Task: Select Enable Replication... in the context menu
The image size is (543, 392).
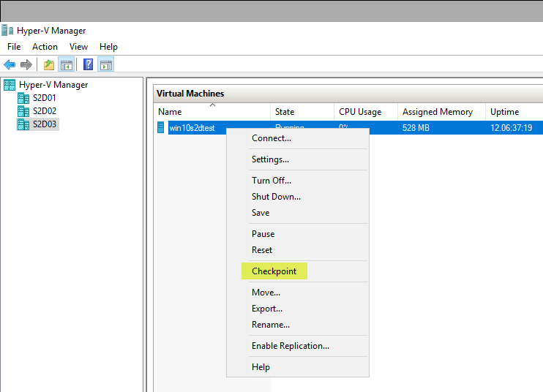Action: coord(298,346)
